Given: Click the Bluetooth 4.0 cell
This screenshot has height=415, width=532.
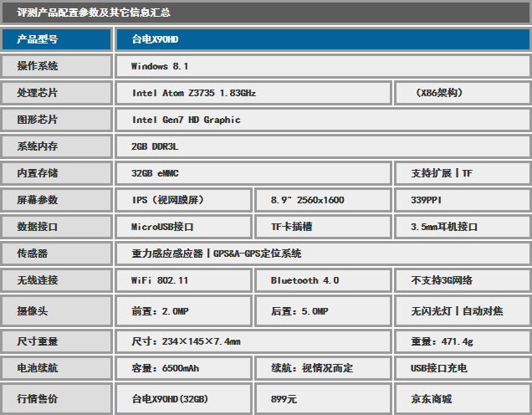Looking at the screenshot, I should (x=324, y=280).
